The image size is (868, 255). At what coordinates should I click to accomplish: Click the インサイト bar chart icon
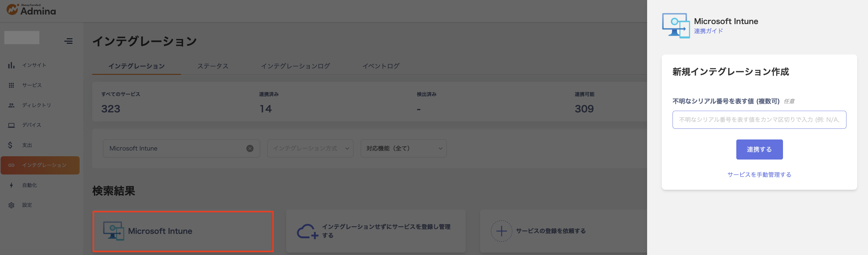(x=11, y=65)
